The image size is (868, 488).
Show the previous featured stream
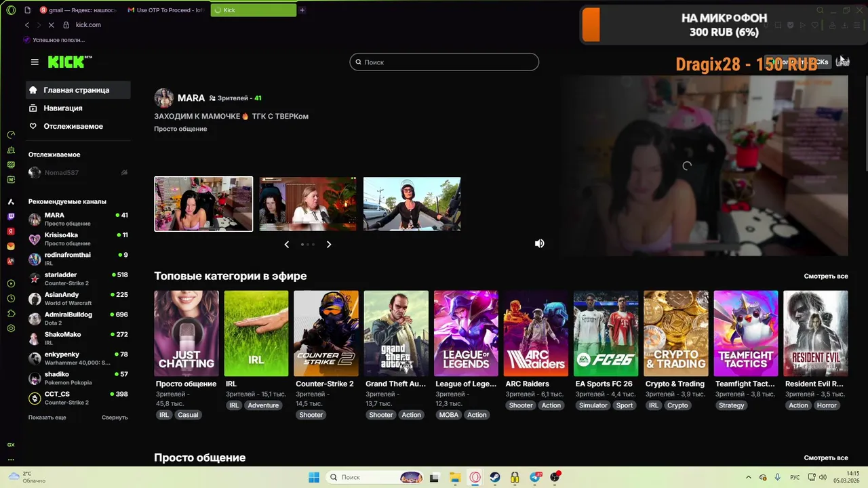click(286, 244)
